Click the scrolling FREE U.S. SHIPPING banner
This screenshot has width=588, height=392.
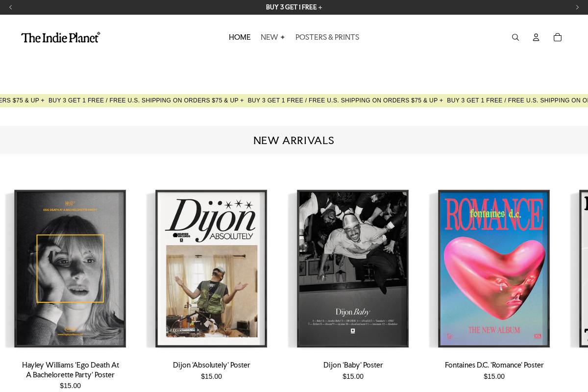(294, 100)
